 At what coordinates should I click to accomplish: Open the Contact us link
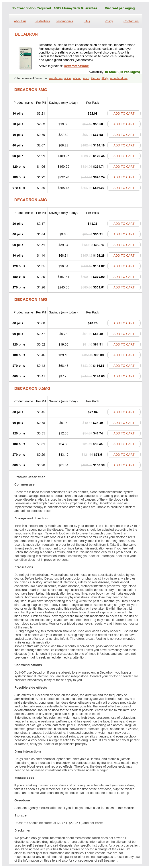(131, 21)
